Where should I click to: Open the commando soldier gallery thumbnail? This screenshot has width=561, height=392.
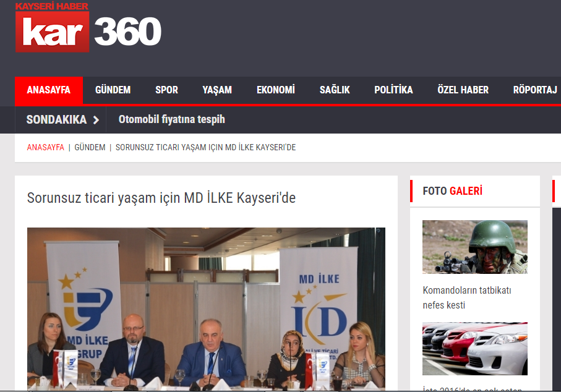pos(474,247)
